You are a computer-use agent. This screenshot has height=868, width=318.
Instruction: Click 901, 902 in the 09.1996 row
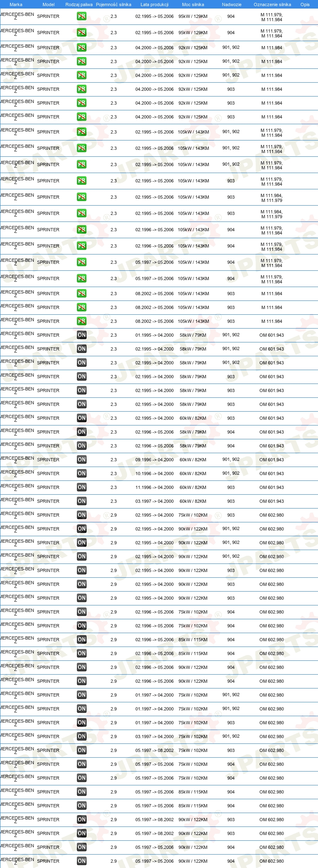[x=231, y=459]
